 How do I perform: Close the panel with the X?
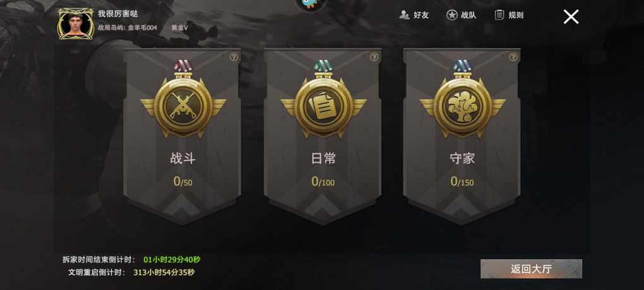pyautogui.click(x=571, y=17)
